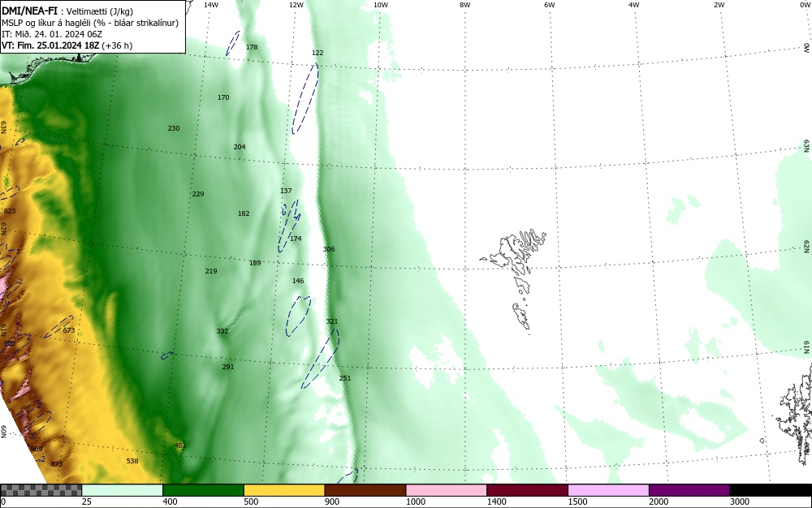Select the map value 673
The image size is (812, 508).
click(x=69, y=330)
